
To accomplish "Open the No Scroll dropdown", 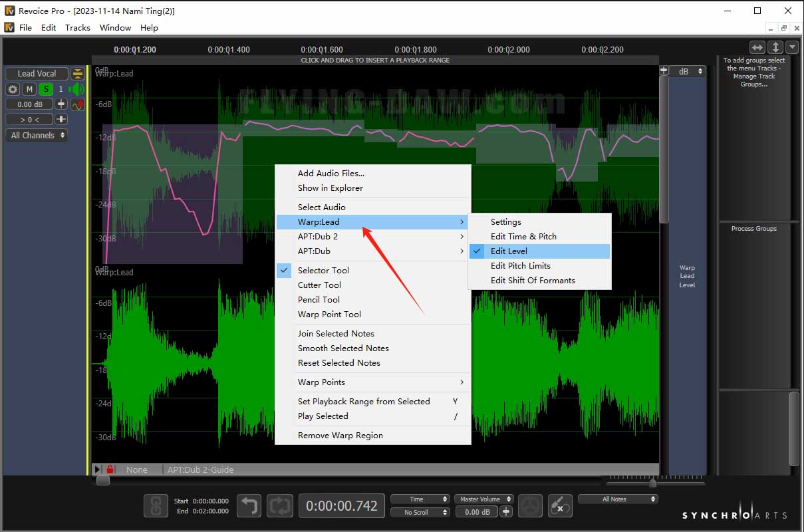I will (420, 512).
